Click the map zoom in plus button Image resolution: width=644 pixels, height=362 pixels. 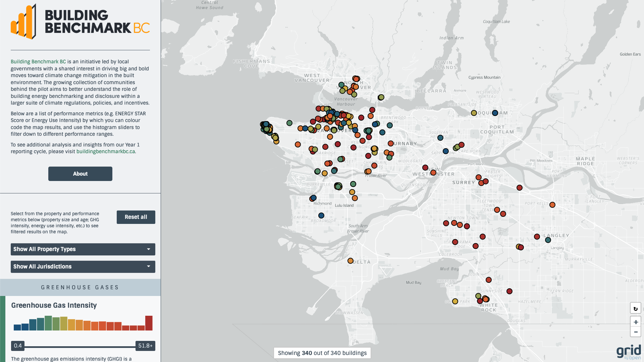[x=636, y=322]
